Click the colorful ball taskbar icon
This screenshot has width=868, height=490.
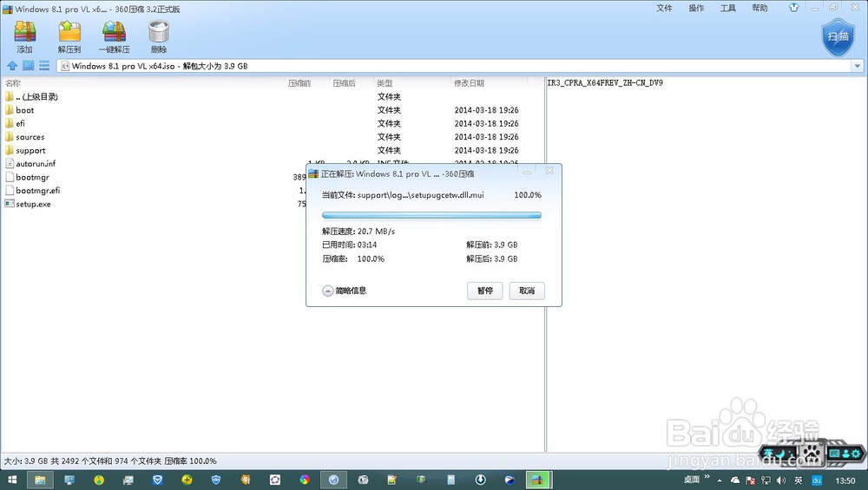pos(305,480)
